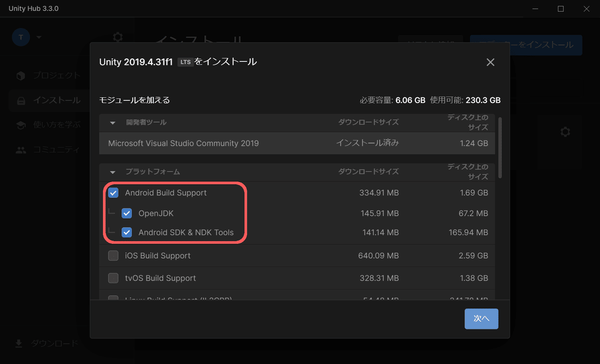Click the user avatar T icon
This screenshot has height=364, width=600.
point(21,37)
